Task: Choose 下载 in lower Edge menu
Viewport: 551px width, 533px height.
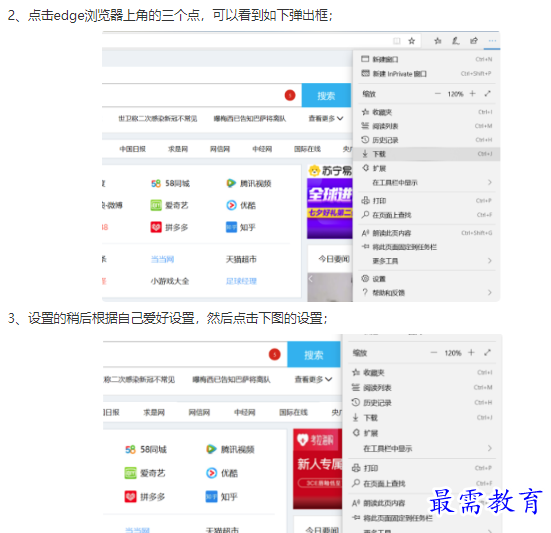Action: 422,418
